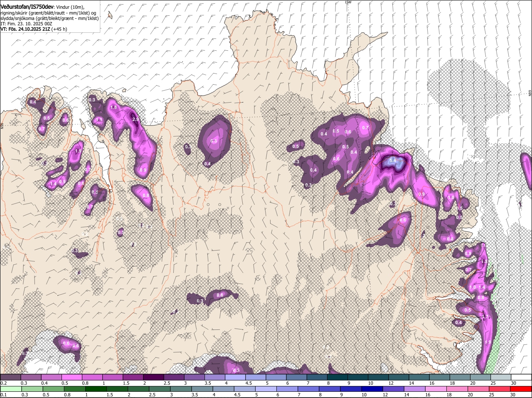Click white upper legend swatch above 30

(x=521, y=377)
